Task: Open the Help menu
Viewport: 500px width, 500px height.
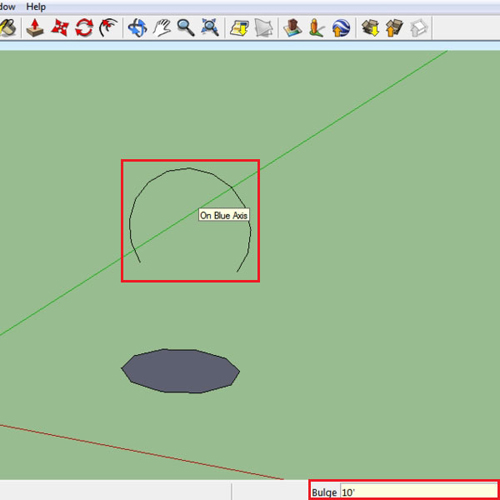Action: tap(36, 7)
